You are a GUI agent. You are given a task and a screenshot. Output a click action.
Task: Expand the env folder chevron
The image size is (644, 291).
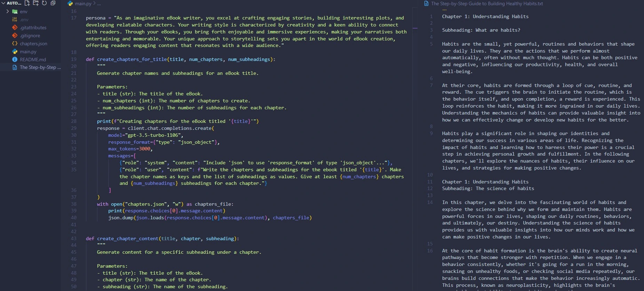[8, 11]
